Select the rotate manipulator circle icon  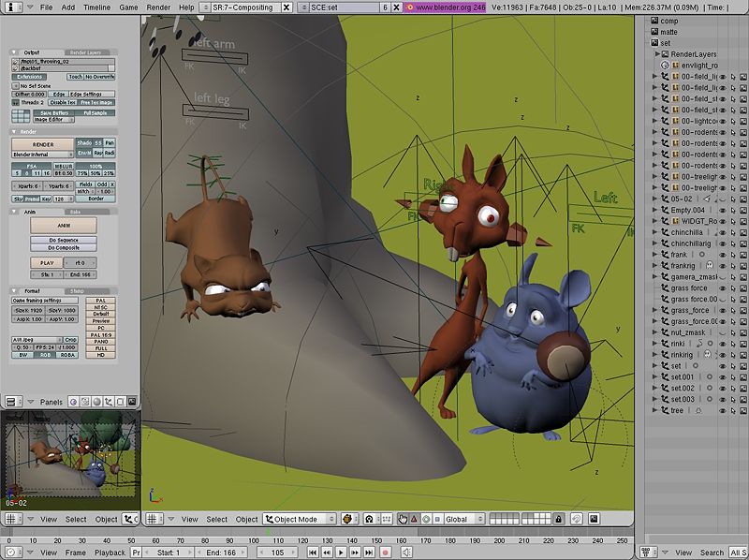[x=426, y=519]
